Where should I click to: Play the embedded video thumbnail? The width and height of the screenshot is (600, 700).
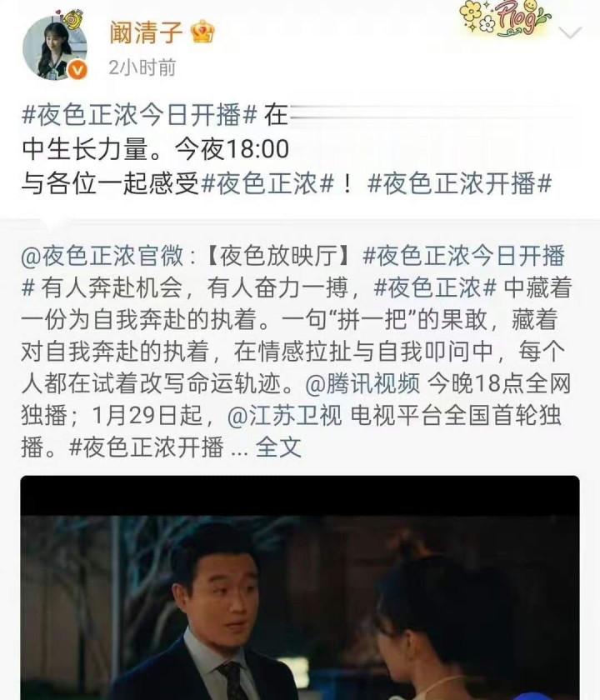coord(300,587)
